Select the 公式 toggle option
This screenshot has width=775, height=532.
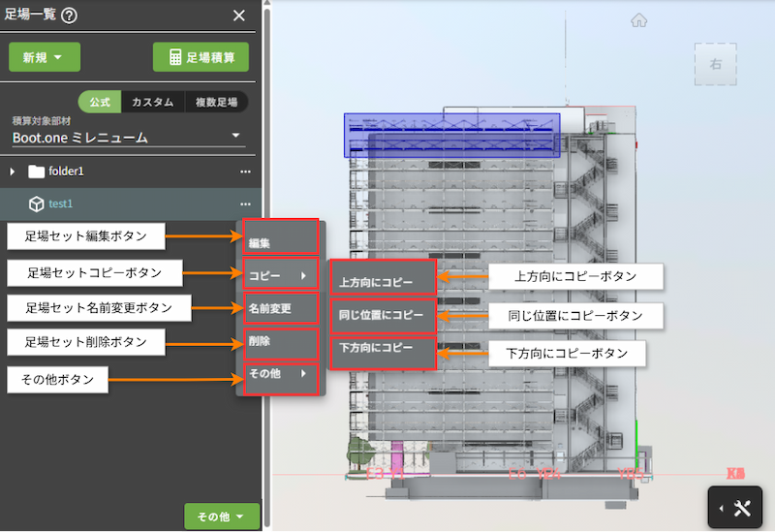[x=100, y=102]
